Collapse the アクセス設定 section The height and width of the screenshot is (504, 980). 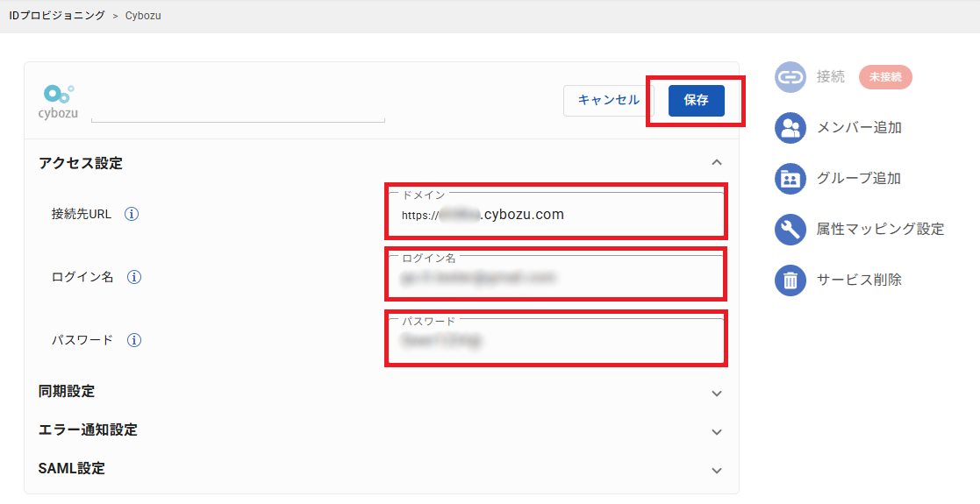point(717,162)
